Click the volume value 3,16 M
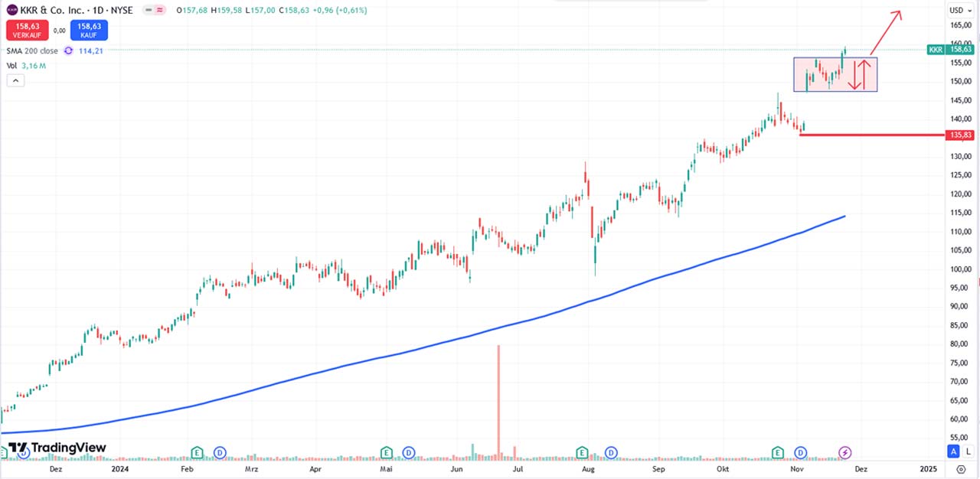The image size is (980, 479). 34,66
